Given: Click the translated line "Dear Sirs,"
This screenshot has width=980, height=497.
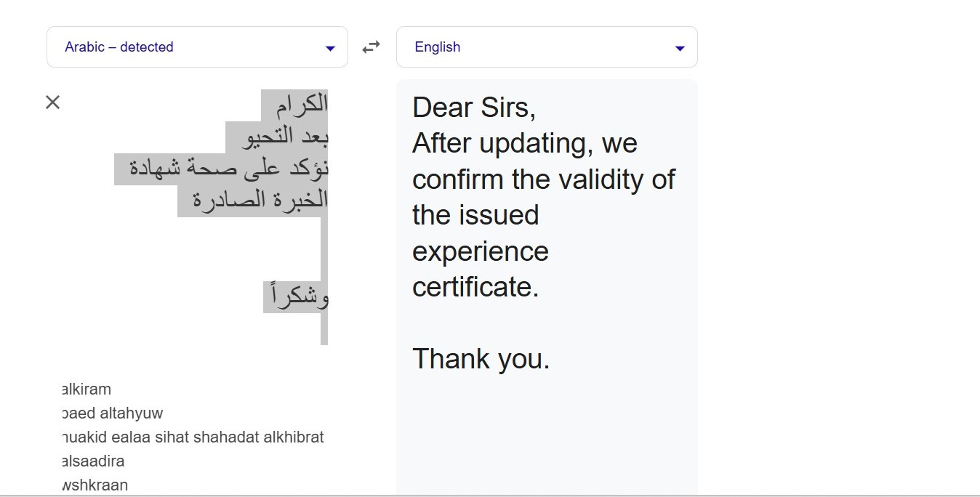Looking at the screenshot, I should (474, 108).
